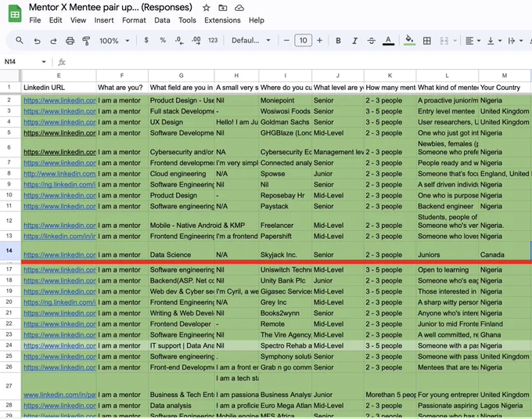This screenshot has width=532, height=419.
Task: Select the 'Morethan 5 peop' cell
Action: 390,386
